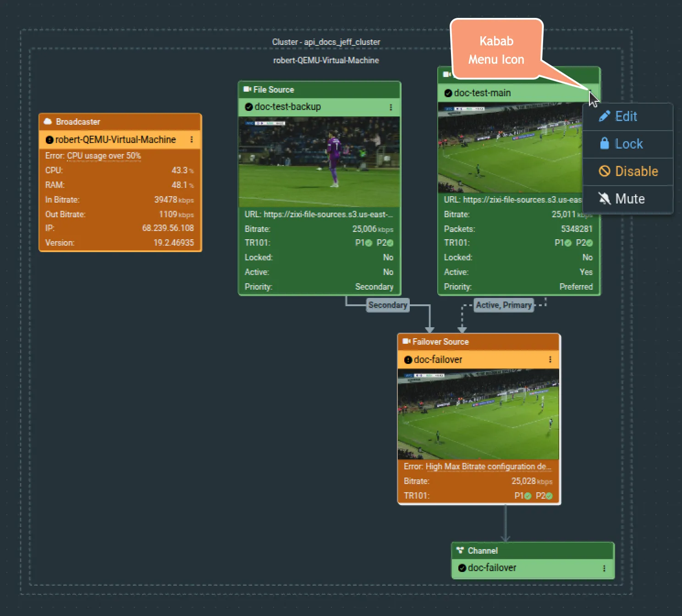Viewport: 682px width, 616px height.
Task: Click the Active, Primary connection label
Action: (504, 305)
